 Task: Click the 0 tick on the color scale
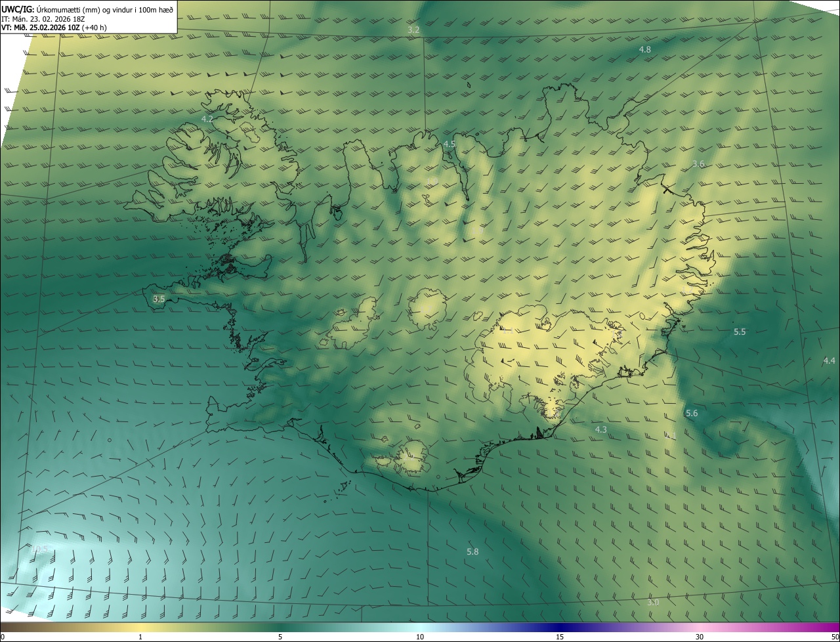[x=3, y=637]
